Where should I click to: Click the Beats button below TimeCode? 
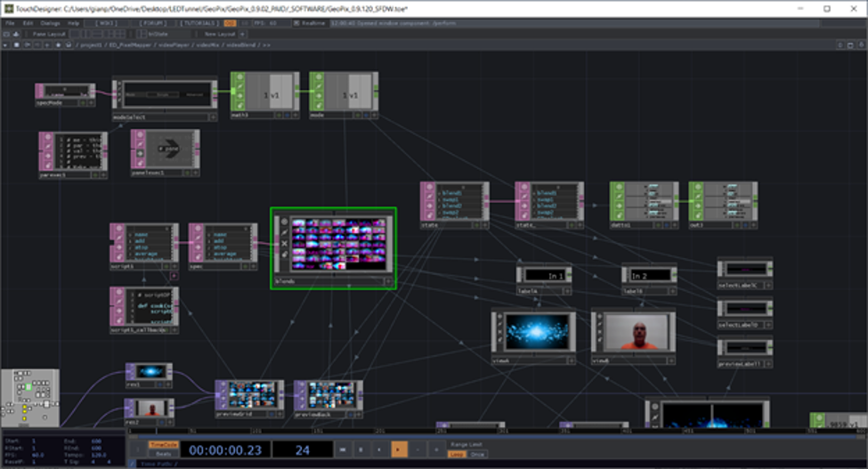click(164, 454)
